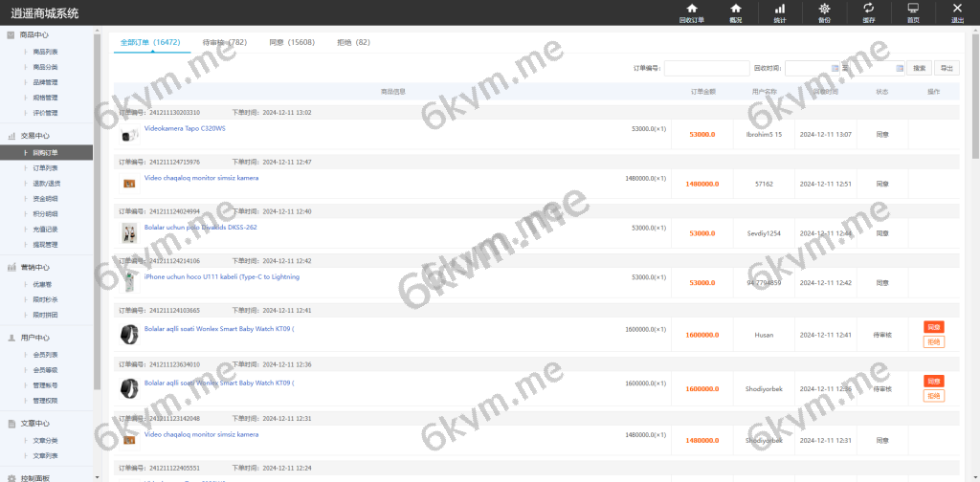This screenshot has width=980, height=482.
Task: Click the 导出 export button
Action: pos(947,68)
